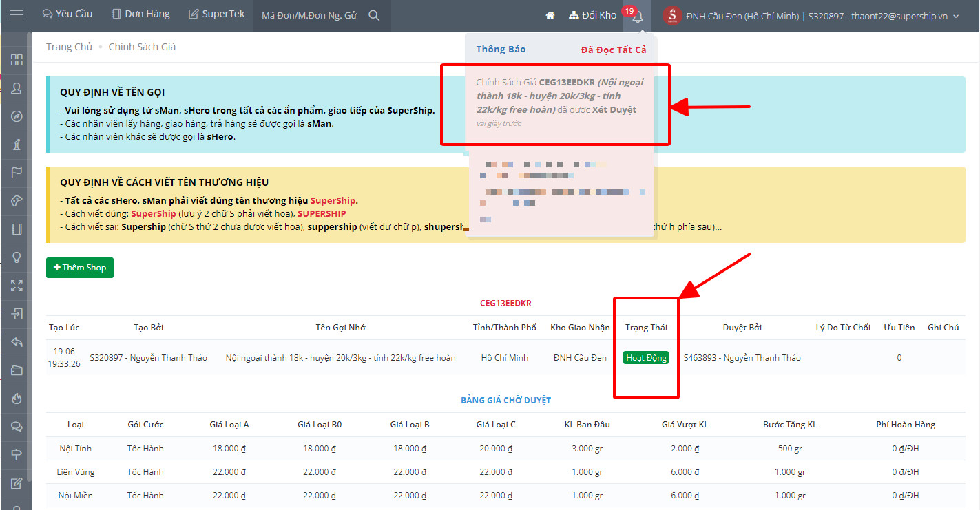Screen dimensions: 980x510
Task: Click the Duyệt Bởi column header
Action: 742,328
